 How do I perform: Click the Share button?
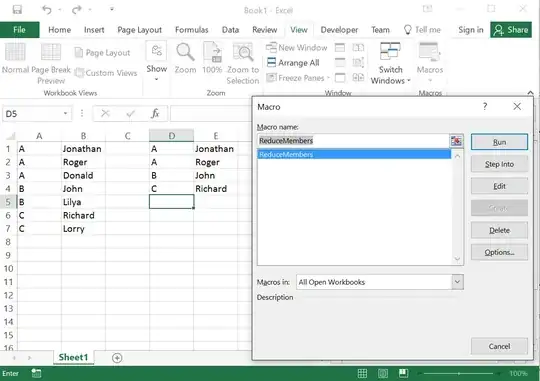[511, 30]
